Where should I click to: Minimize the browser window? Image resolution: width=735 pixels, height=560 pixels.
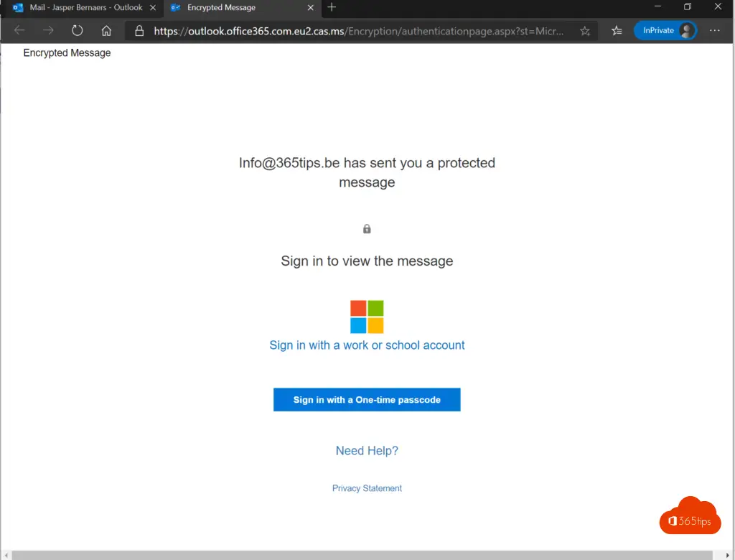(657, 6)
